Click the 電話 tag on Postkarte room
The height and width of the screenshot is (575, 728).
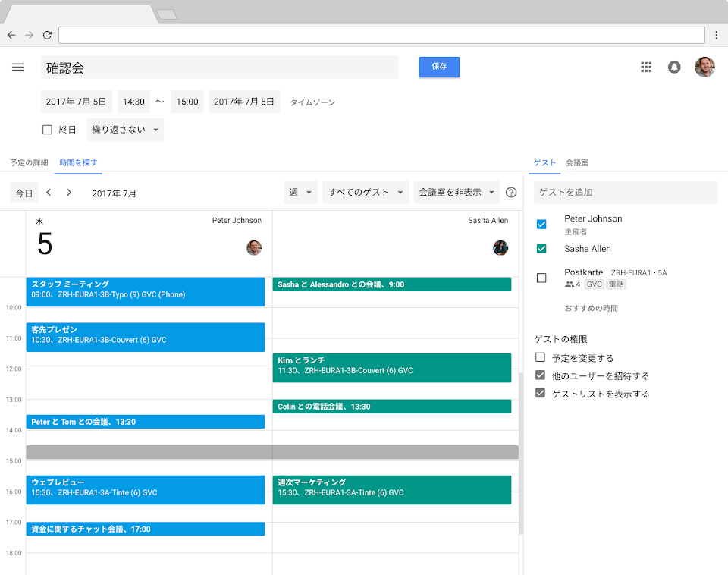point(616,284)
